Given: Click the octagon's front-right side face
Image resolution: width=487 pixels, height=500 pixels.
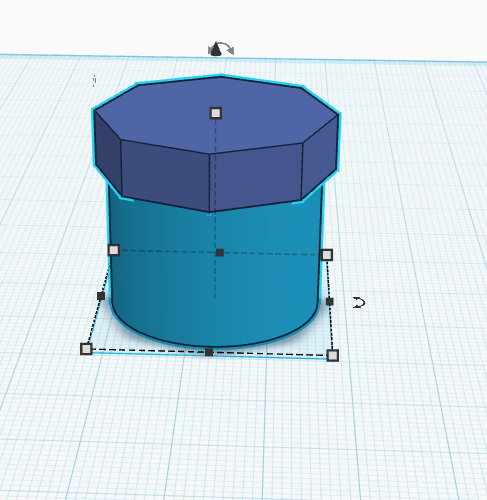Looking at the screenshot, I should (256, 177).
